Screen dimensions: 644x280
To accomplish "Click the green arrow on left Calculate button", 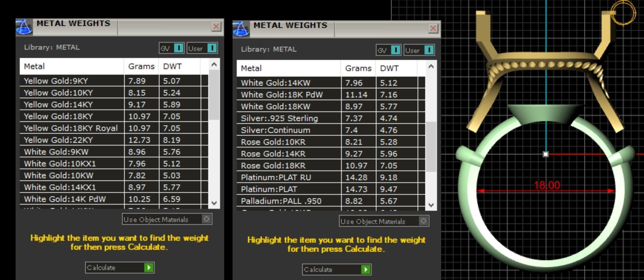I will [x=149, y=267].
